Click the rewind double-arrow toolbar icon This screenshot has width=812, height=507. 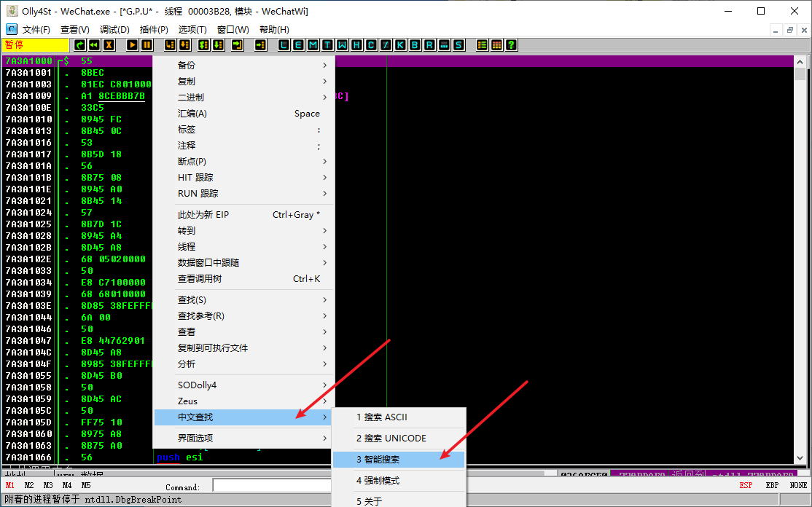coord(94,45)
